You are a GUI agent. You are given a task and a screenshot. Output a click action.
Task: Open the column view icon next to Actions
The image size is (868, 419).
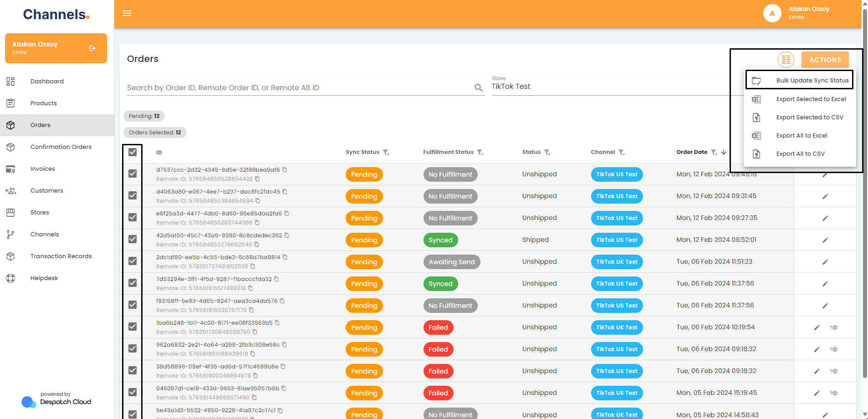pyautogui.click(x=786, y=60)
